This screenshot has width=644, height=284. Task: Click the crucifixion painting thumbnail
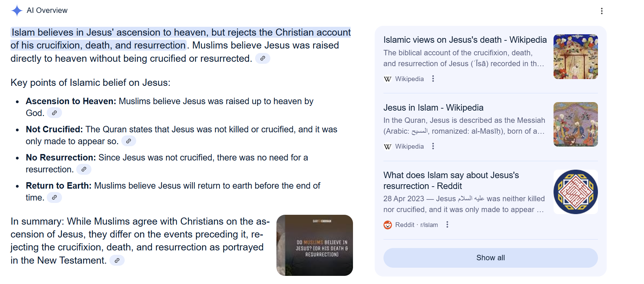coord(576,57)
